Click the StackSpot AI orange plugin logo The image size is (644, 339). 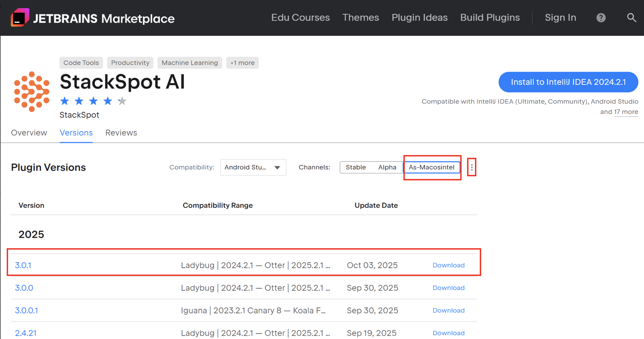32,91
